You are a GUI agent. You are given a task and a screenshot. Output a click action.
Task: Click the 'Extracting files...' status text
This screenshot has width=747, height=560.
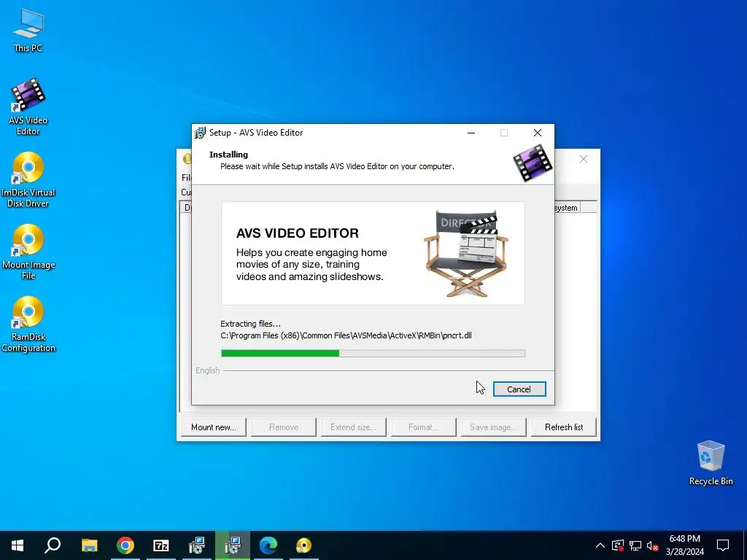pos(251,324)
